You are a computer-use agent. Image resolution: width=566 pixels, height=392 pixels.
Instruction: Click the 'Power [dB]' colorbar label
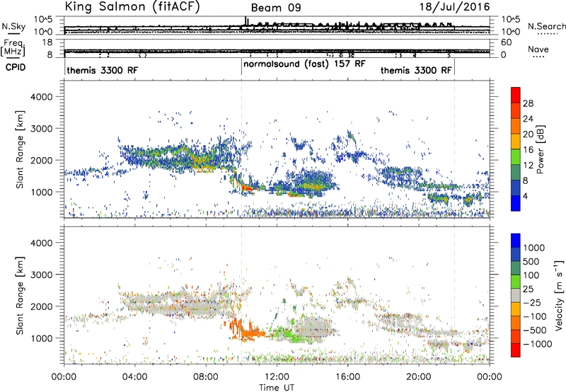[x=541, y=149]
